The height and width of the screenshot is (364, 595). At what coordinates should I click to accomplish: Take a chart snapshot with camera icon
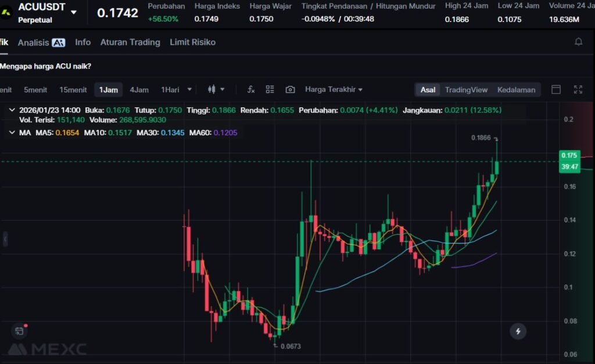290,89
